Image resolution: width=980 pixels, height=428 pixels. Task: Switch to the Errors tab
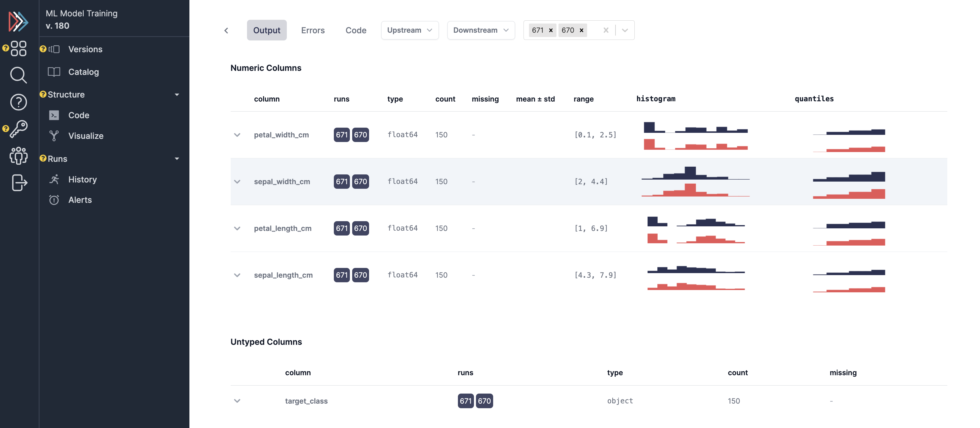(313, 30)
